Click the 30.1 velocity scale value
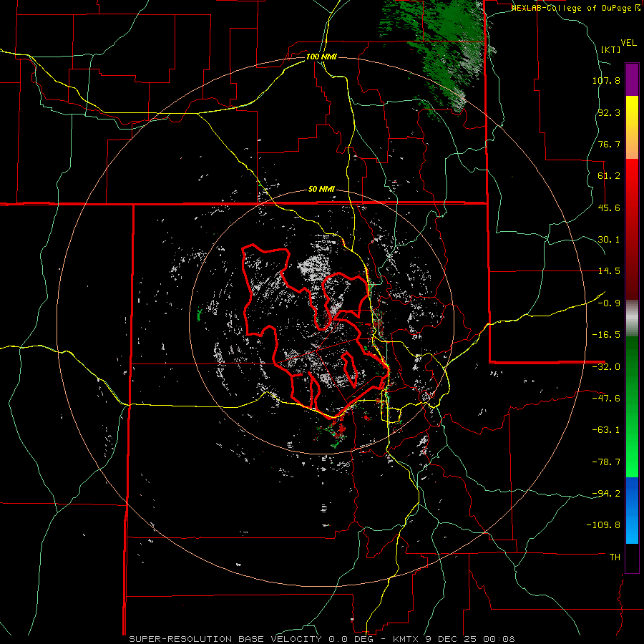This screenshot has width=644, height=644. point(609,240)
